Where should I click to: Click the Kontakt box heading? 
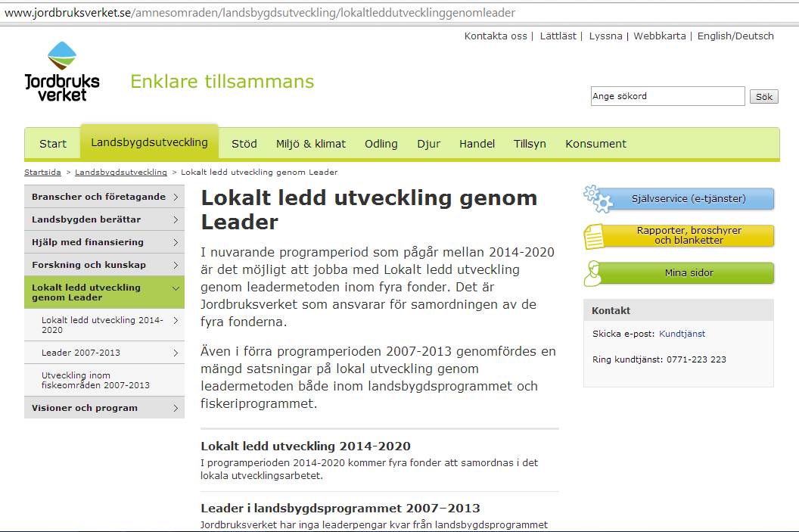611,311
